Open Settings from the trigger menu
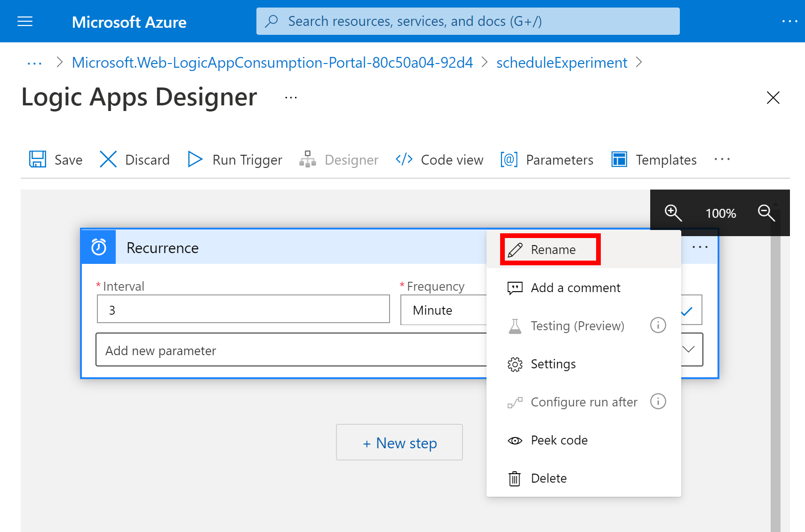The height and width of the screenshot is (532, 805). tap(553, 364)
